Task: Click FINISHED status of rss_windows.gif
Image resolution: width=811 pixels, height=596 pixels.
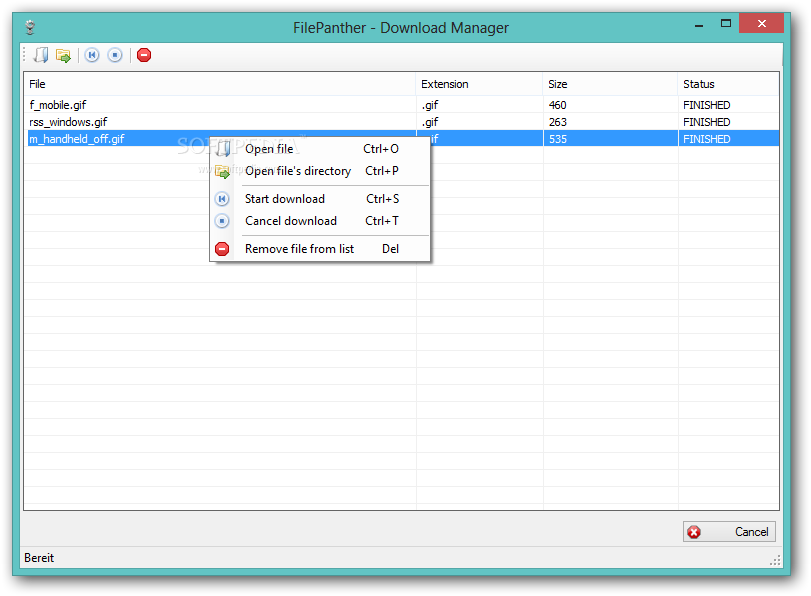Action: 707,122
